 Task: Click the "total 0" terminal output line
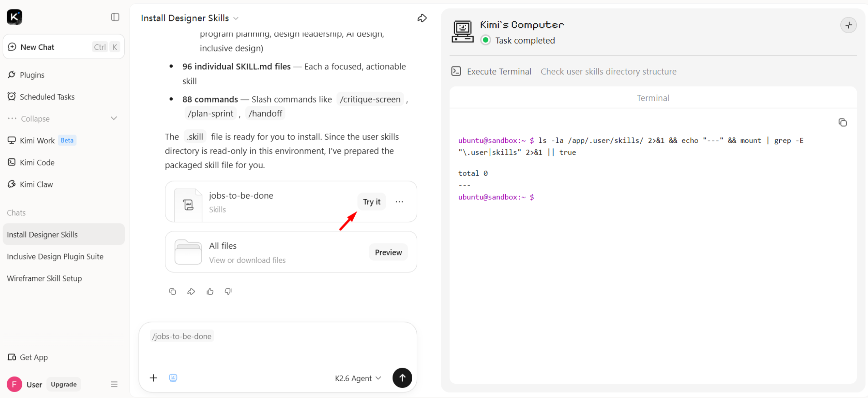click(x=473, y=173)
